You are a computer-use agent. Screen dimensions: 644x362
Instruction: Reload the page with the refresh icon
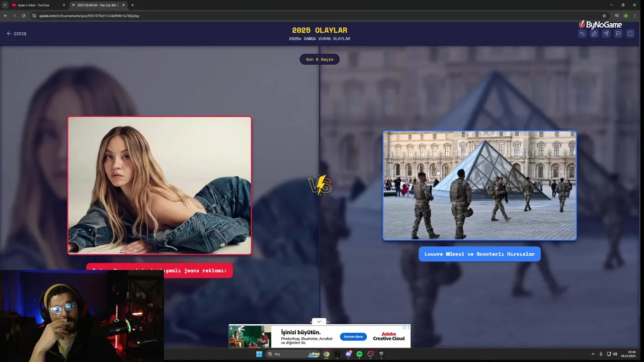click(x=23, y=16)
